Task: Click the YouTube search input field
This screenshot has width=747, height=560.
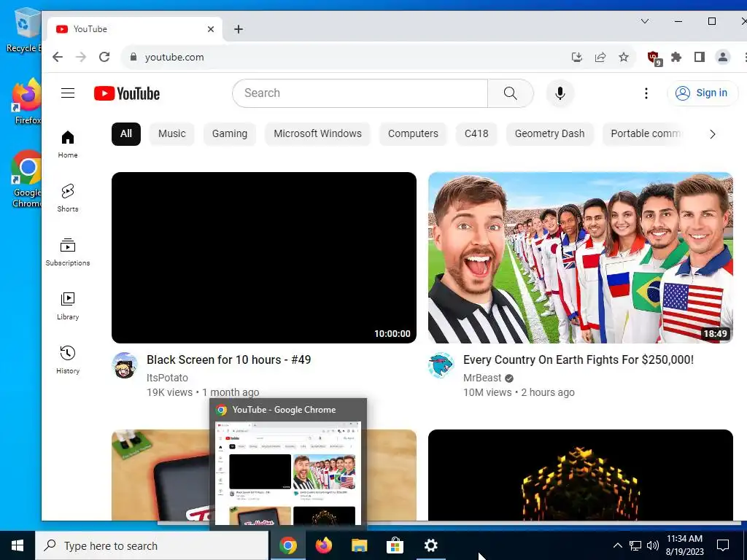Action: pos(360,93)
